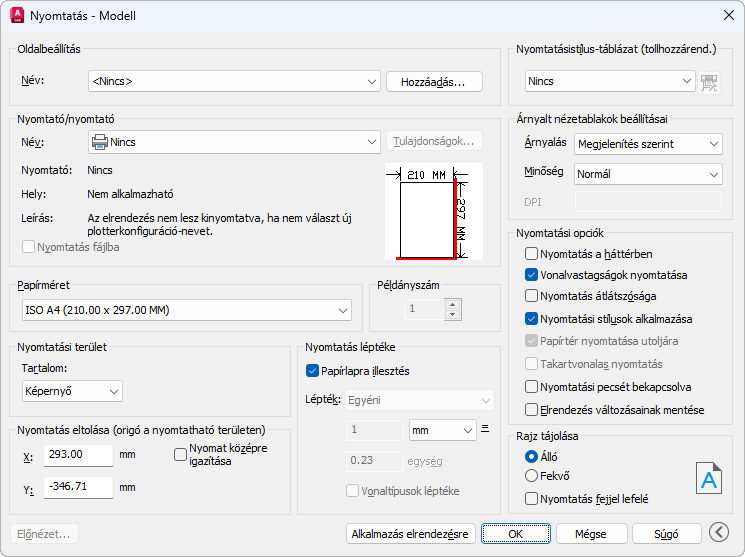
Task: Open the Oldalbeállítás Név dropdown
Action: coord(234,81)
